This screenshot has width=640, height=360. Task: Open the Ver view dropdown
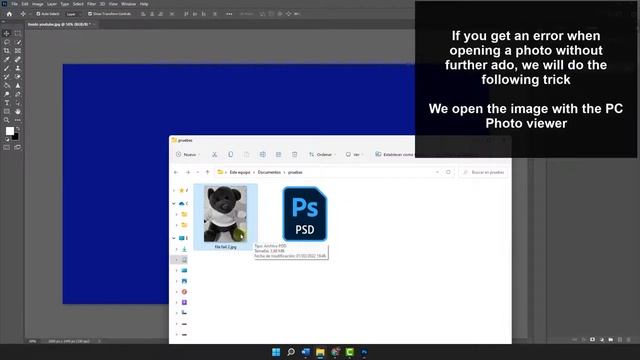coord(354,155)
